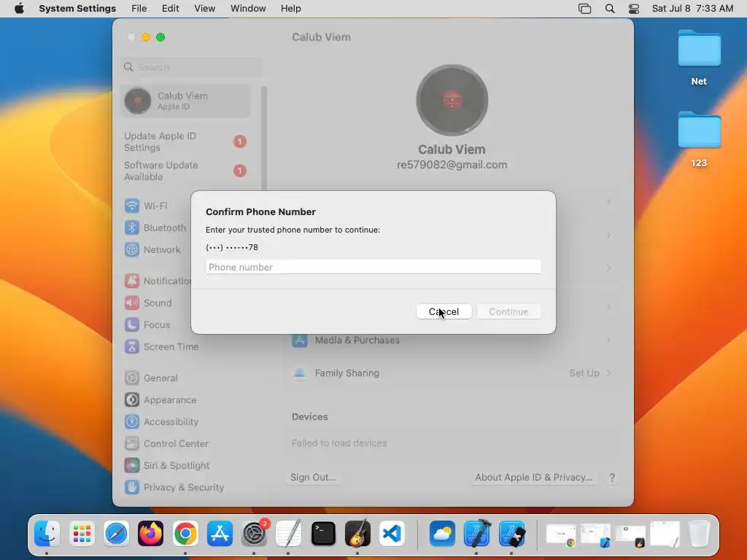
Task: Open the Edit menu
Action: click(170, 9)
